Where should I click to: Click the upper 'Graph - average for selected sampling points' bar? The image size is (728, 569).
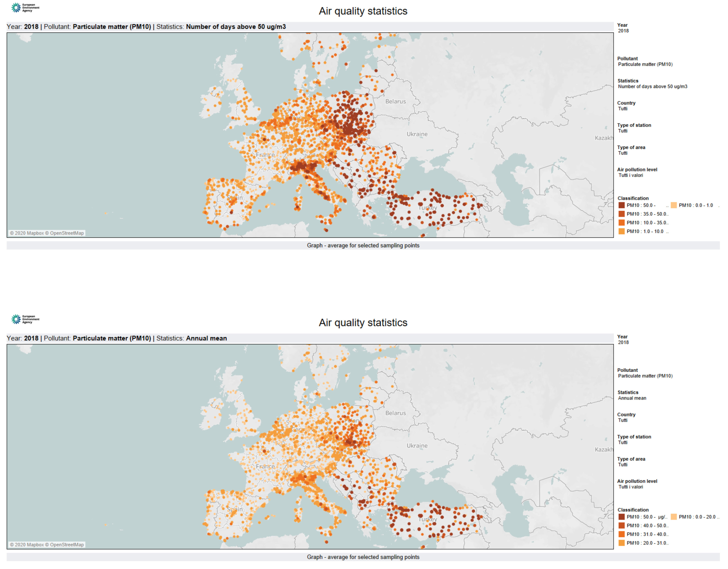coord(363,245)
